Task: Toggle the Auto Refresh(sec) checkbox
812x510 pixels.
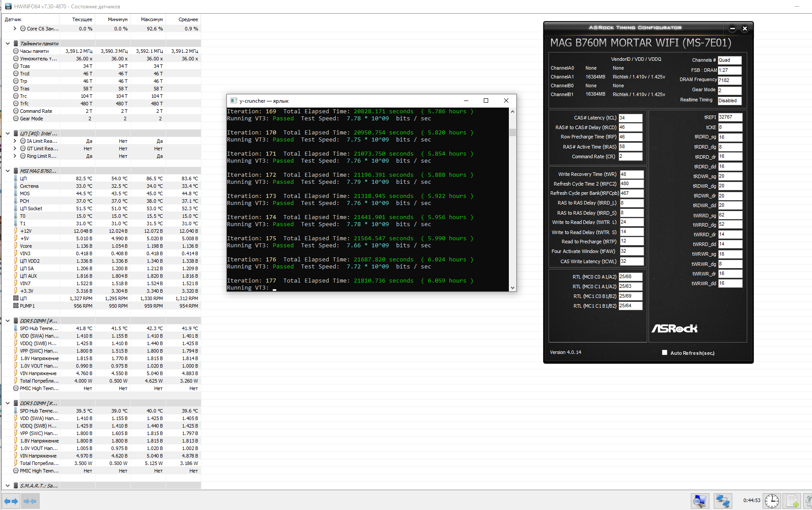Action: pos(664,353)
